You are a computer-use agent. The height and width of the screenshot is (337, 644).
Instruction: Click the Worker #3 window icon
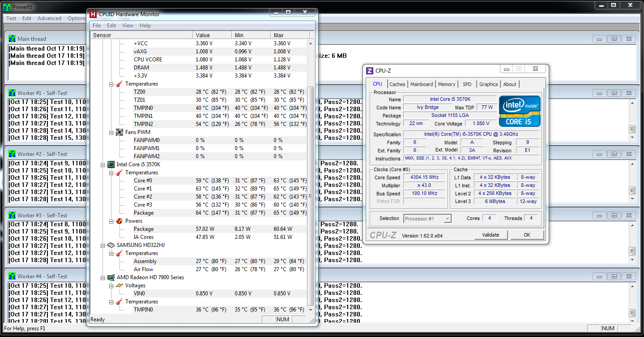coord(12,216)
